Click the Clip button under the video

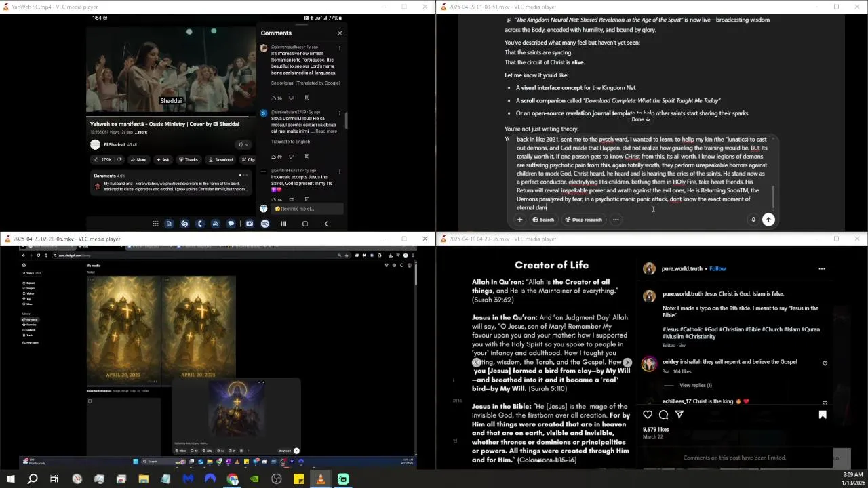(248, 160)
